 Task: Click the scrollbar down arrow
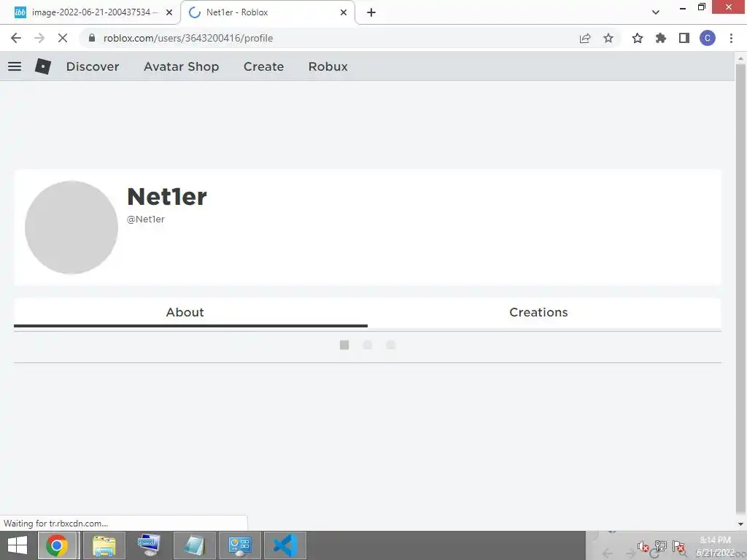[740, 524]
